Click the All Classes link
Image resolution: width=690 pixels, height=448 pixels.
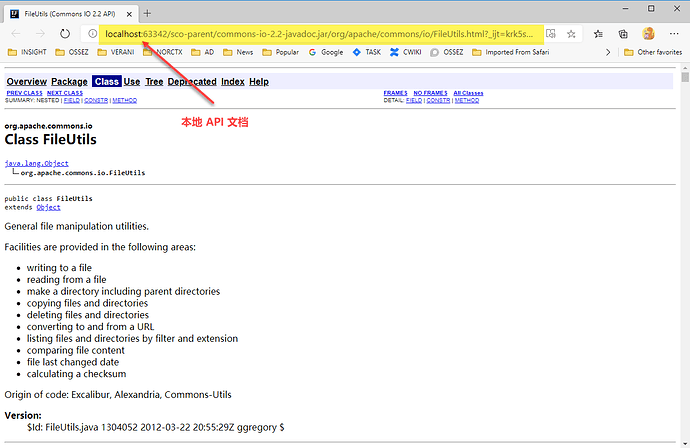(x=468, y=93)
